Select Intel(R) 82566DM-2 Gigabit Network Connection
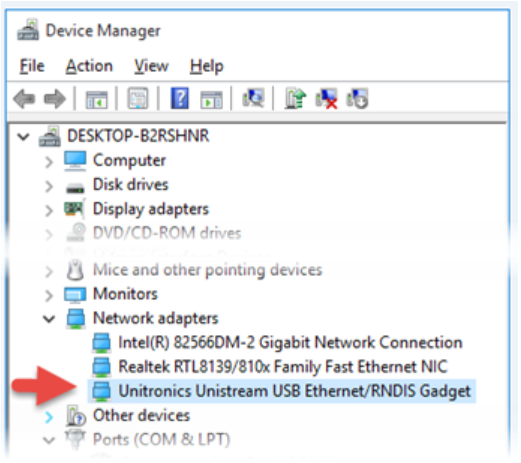Viewport: 521px width, 463px height. tap(277, 342)
